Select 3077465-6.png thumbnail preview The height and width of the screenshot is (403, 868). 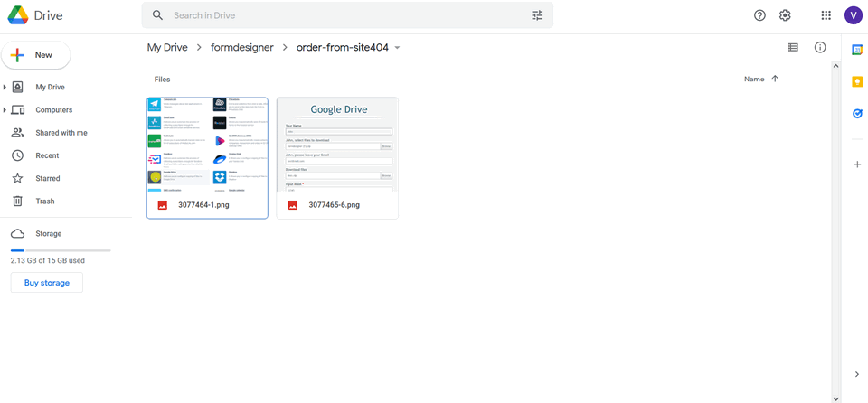tap(337, 145)
